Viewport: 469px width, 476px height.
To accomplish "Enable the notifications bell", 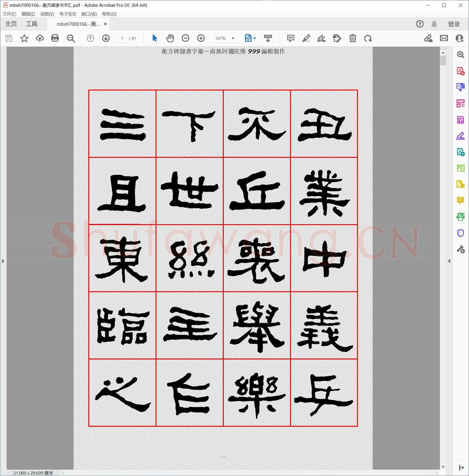I will click(x=435, y=24).
